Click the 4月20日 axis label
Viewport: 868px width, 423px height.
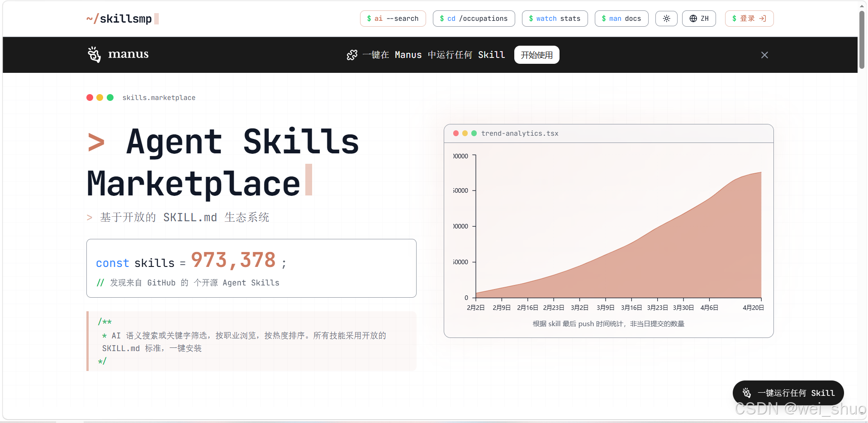tap(754, 308)
